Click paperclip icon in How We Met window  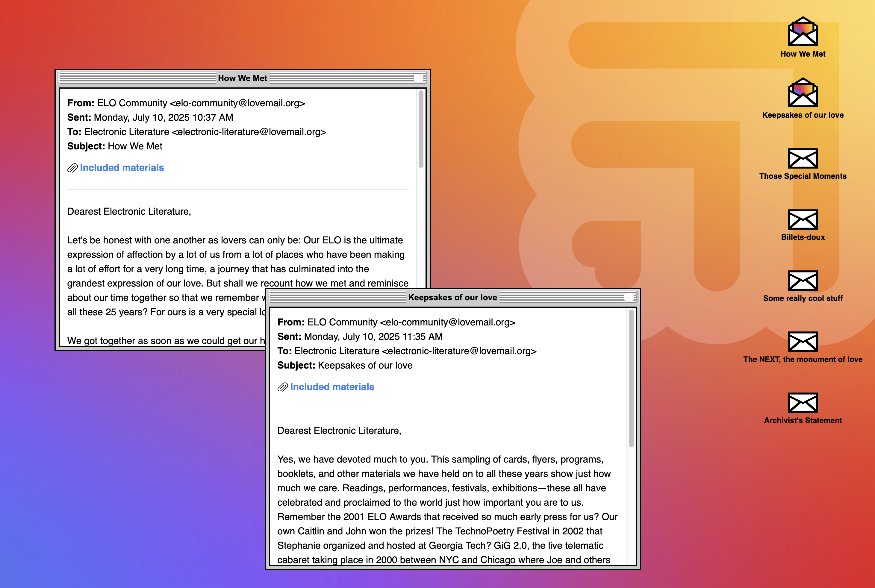point(72,168)
